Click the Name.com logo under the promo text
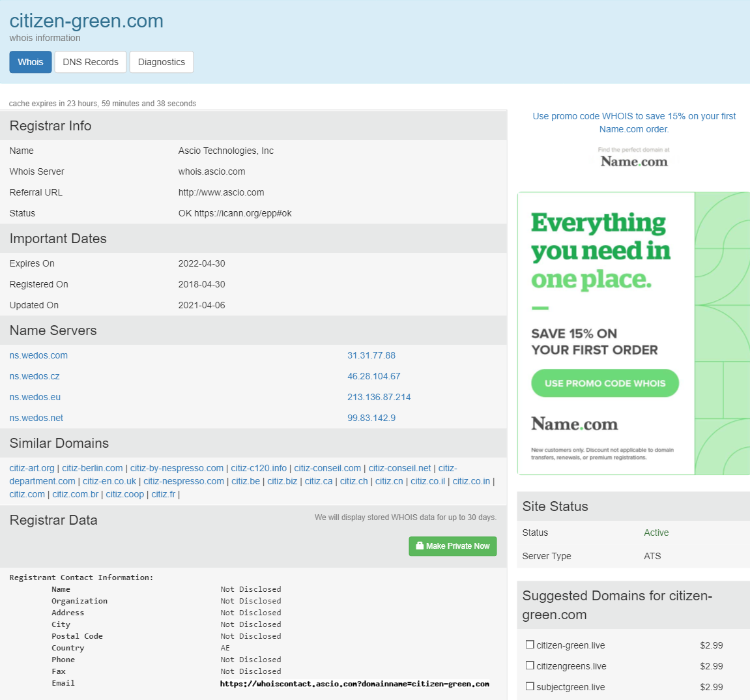This screenshot has width=750, height=700. (634, 161)
